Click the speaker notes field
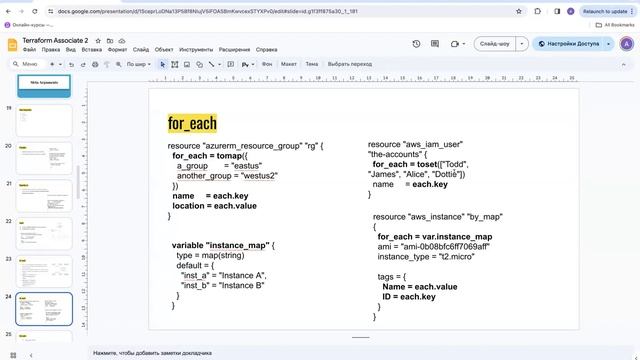This screenshot has height=360, width=640. (x=362, y=353)
